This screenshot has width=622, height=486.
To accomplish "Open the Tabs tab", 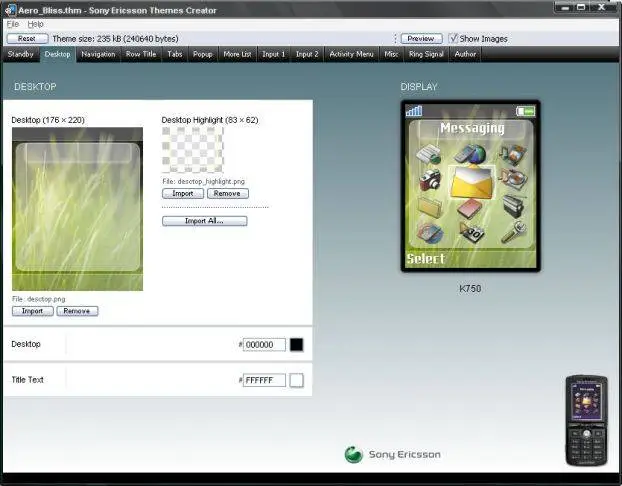I will pos(175,54).
